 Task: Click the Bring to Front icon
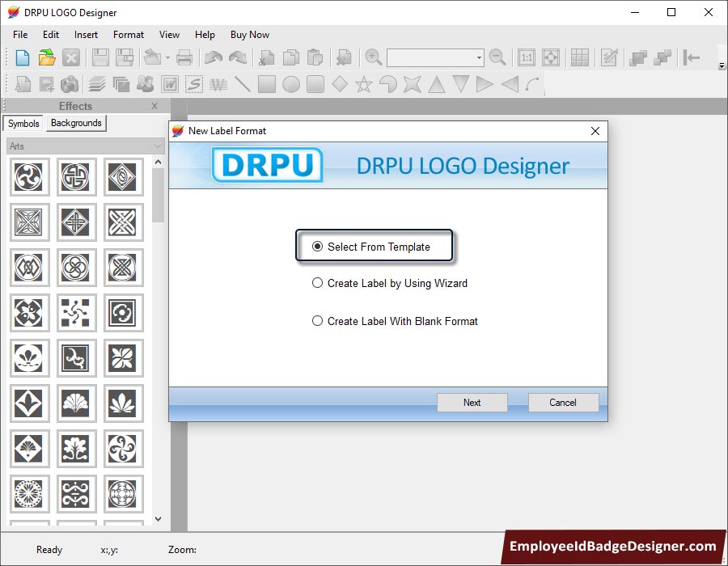click(638, 58)
